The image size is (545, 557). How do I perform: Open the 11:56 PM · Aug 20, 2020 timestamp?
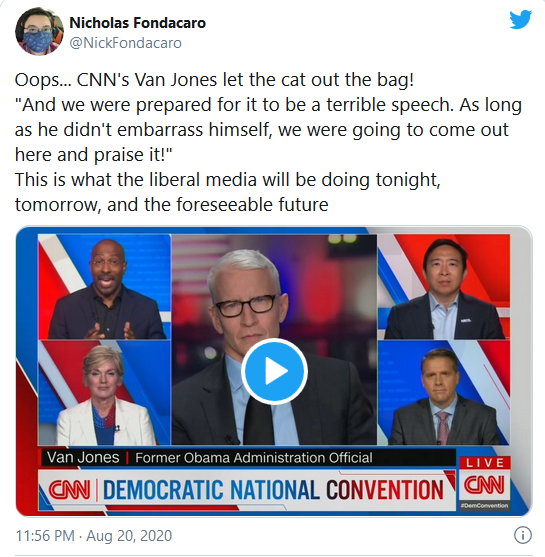click(x=94, y=535)
